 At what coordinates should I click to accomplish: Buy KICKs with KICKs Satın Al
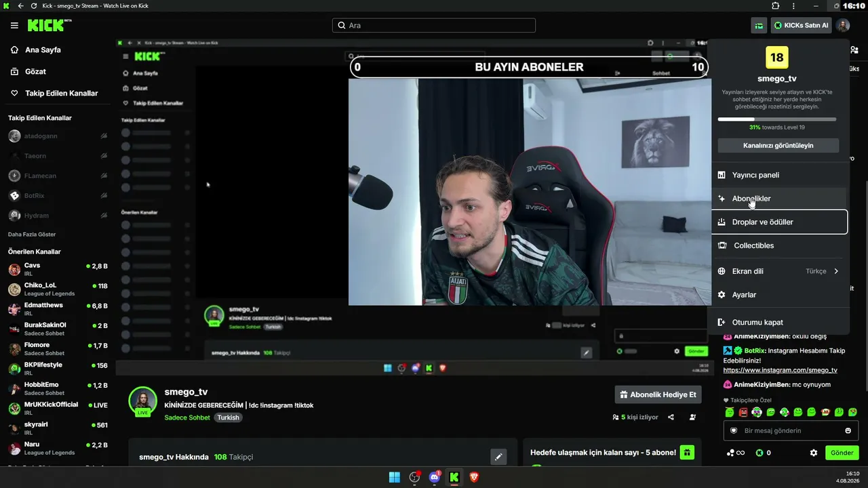801,26
